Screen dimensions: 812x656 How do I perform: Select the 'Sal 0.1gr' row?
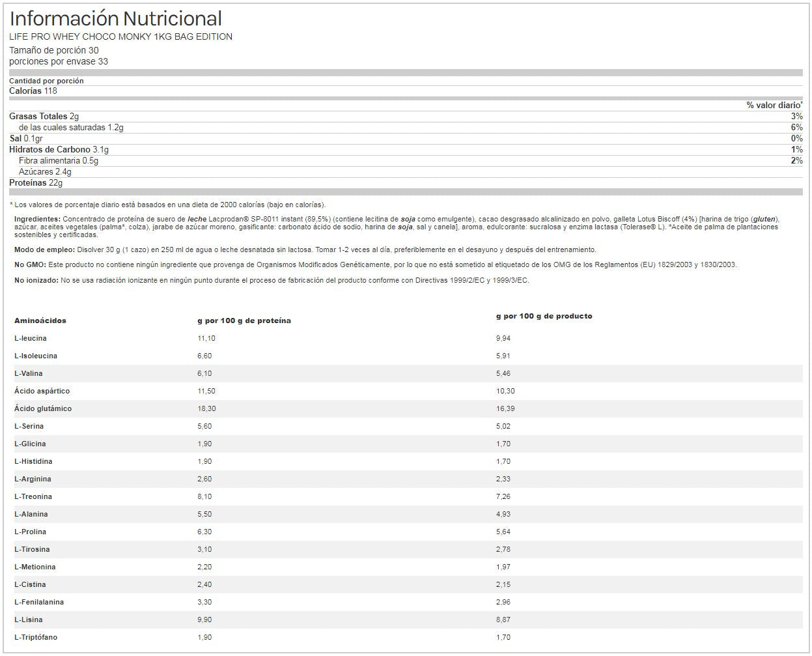406,138
